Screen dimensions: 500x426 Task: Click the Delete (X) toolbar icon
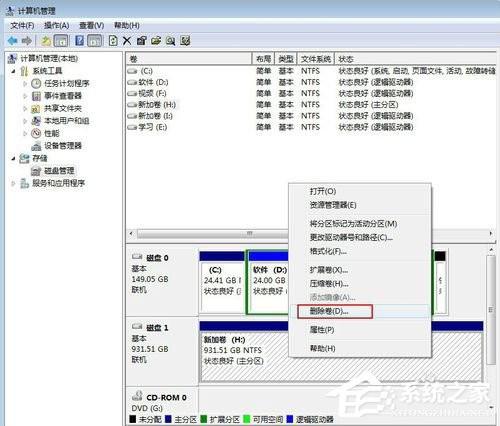coord(127,41)
